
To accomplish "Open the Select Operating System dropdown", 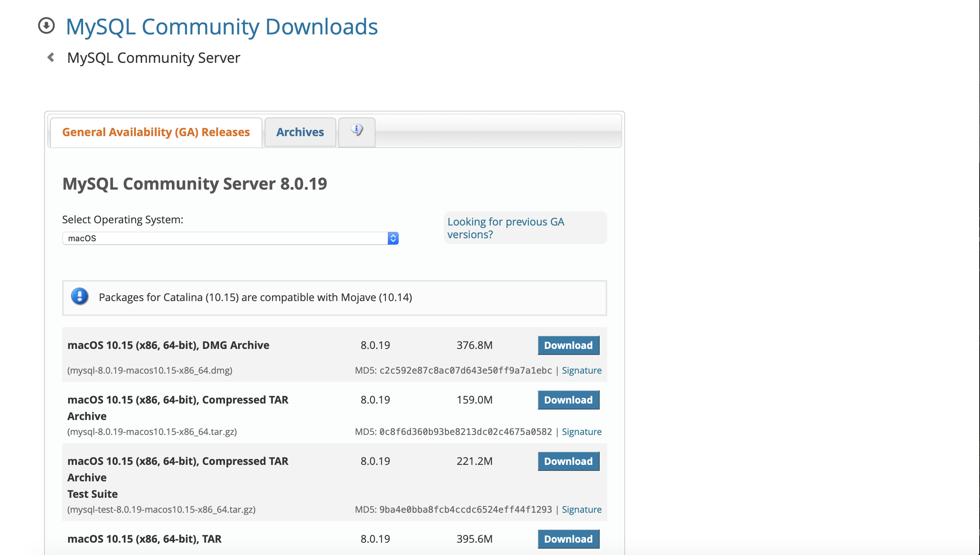I will [225, 238].
